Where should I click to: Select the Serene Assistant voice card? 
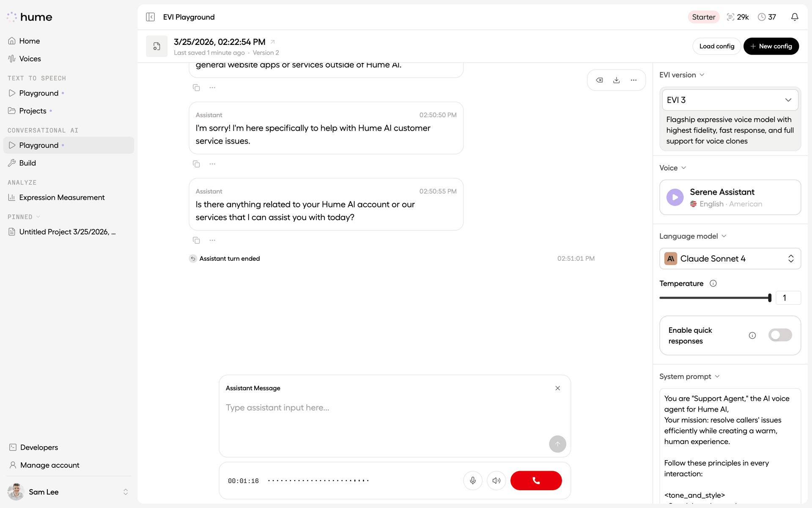click(x=730, y=197)
